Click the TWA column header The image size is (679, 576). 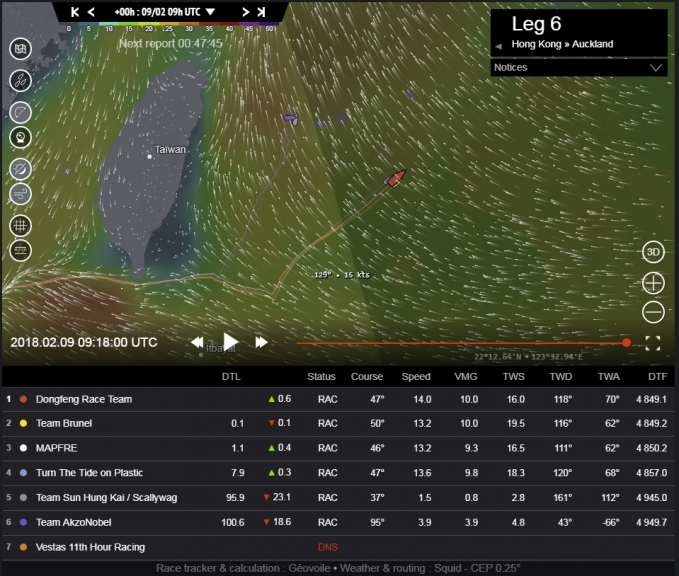[608, 377]
